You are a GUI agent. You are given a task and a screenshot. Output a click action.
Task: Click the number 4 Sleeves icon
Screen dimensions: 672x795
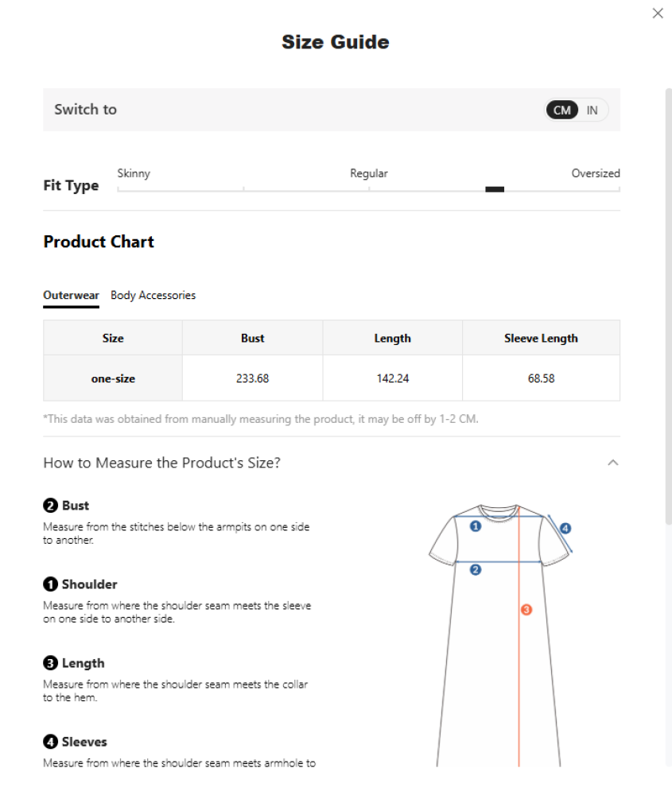point(50,742)
